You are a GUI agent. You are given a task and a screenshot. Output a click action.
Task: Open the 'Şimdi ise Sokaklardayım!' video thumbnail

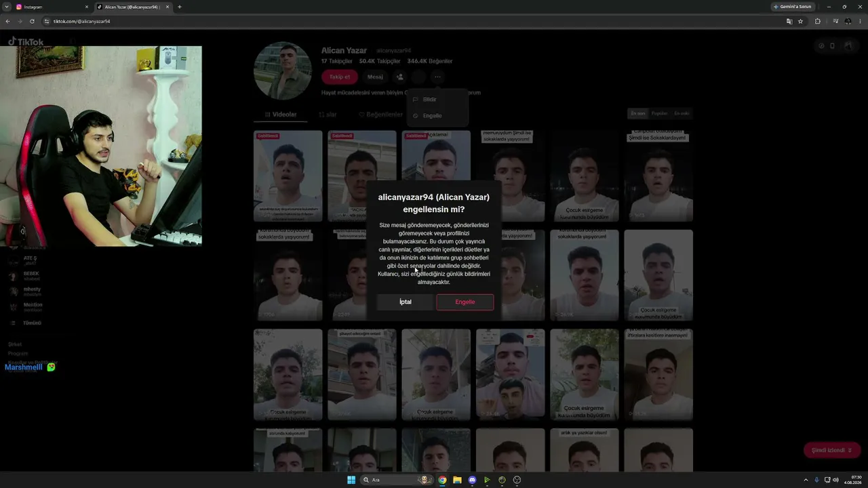[658, 176]
